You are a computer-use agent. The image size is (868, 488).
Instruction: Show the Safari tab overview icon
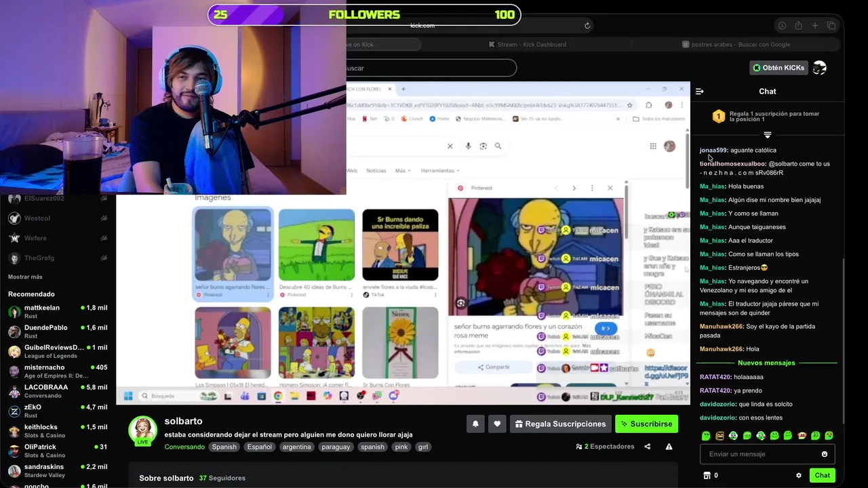pyautogui.click(x=831, y=26)
